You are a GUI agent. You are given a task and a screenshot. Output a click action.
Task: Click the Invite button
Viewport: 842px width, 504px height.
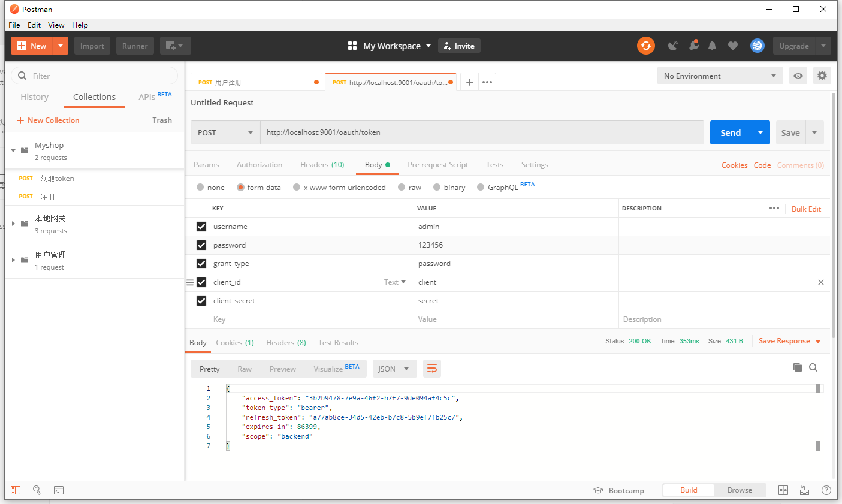459,46
